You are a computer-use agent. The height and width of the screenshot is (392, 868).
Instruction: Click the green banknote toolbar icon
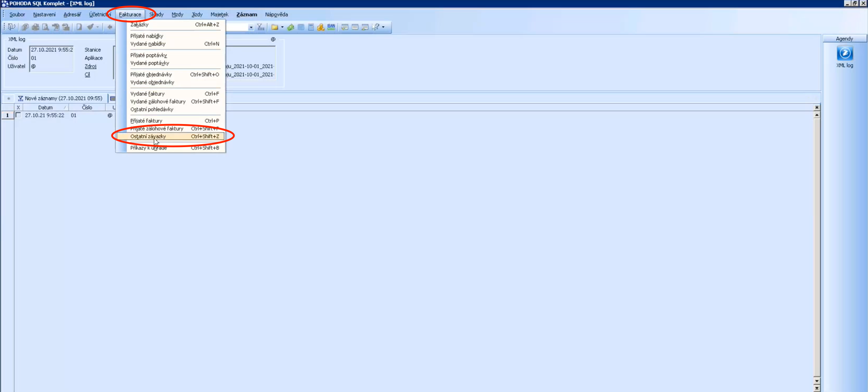pos(291,27)
